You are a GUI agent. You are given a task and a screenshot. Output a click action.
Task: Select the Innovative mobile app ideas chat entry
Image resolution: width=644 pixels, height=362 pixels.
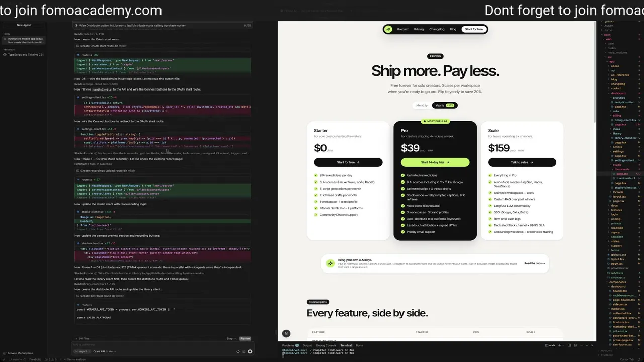tap(24, 40)
